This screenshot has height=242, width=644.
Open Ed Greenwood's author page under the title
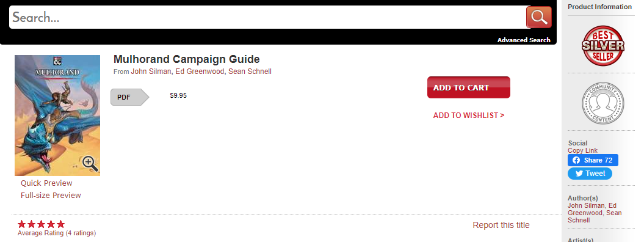coord(200,71)
